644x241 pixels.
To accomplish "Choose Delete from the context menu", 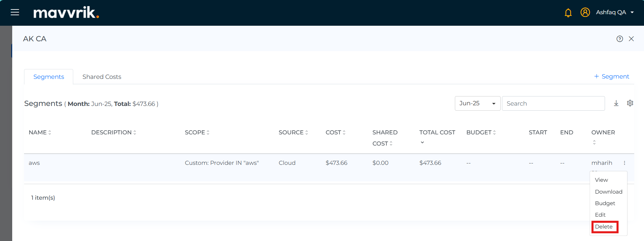I will point(604,227).
